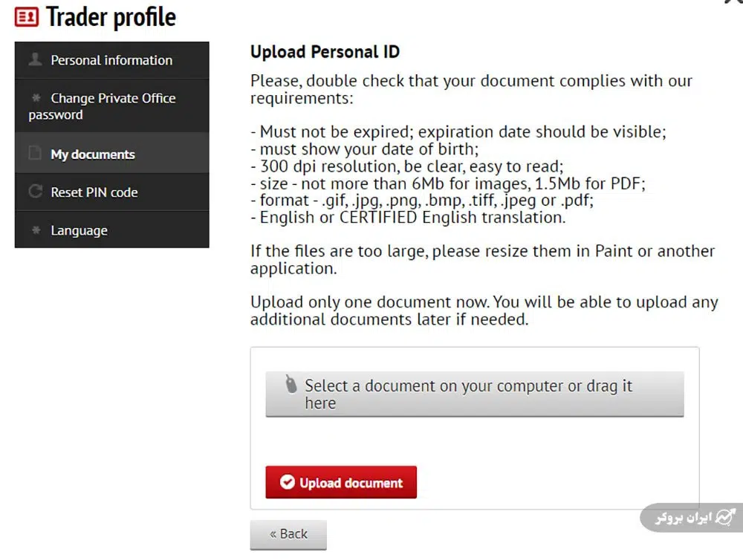The image size is (743, 560).
Task: Select the My documents menu item
Action: (x=93, y=154)
